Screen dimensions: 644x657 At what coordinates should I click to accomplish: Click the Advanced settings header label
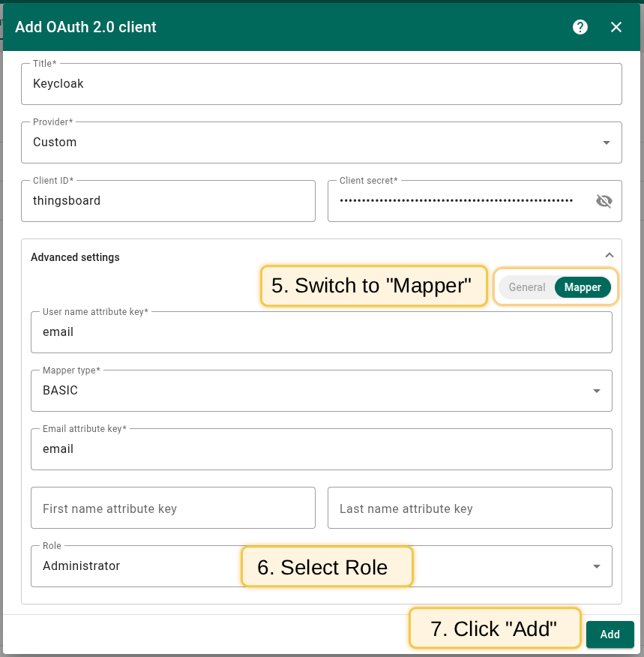(x=75, y=257)
